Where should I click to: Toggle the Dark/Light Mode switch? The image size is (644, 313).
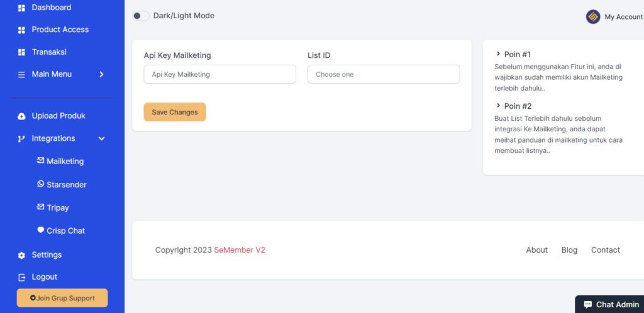pos(140,16)
